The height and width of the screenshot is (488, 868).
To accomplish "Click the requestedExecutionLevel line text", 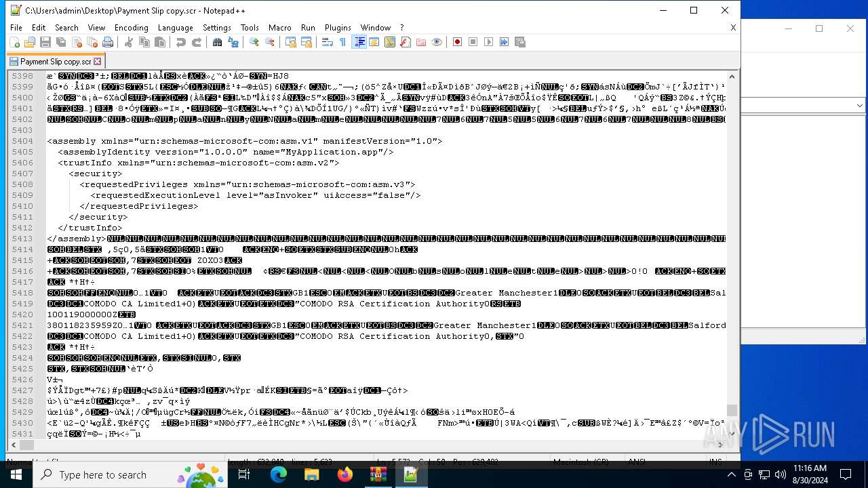I will click(x=255, y=195).
